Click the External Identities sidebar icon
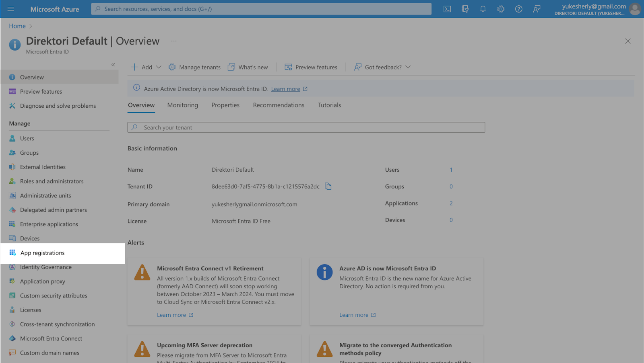The image size is (644, 363). click(x=12, y=167)
